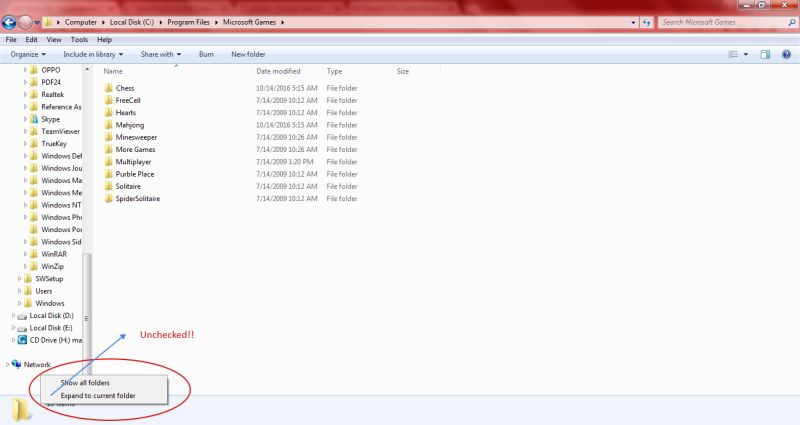Go back with the Back arrow button
The height and width of the screenshot is (425, 800).
(9, 22)
